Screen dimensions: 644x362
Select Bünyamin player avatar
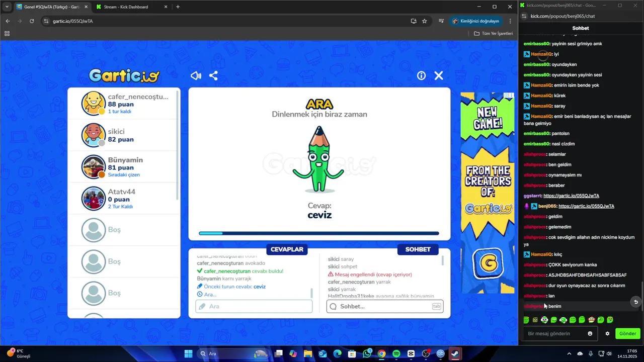click(x=94, y=166)
